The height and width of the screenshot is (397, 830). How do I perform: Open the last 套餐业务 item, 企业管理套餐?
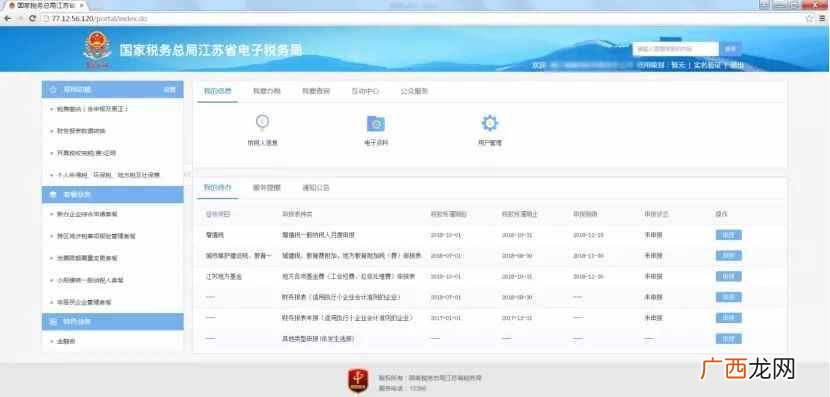pyautogui.click(x=84, y=302)
